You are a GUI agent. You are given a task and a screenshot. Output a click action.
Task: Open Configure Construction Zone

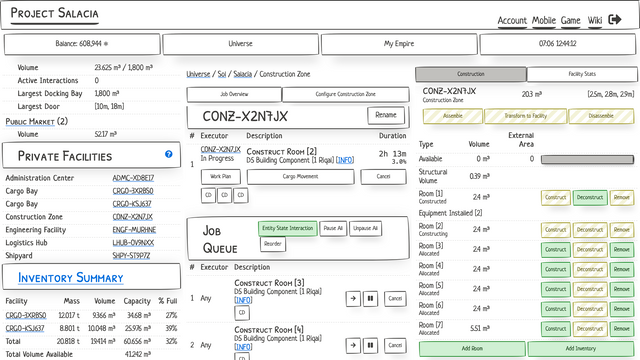345,94
